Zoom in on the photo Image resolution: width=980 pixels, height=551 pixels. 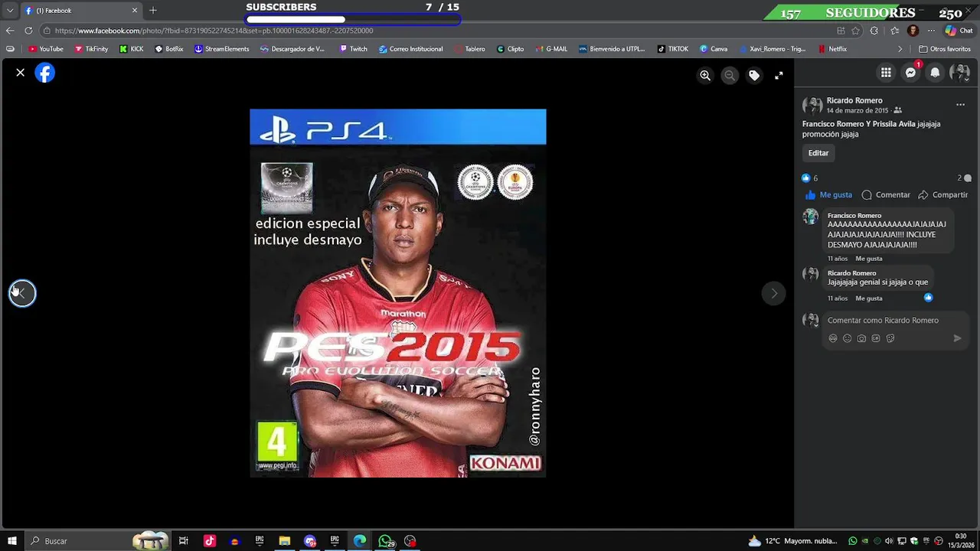click(705, 76)
